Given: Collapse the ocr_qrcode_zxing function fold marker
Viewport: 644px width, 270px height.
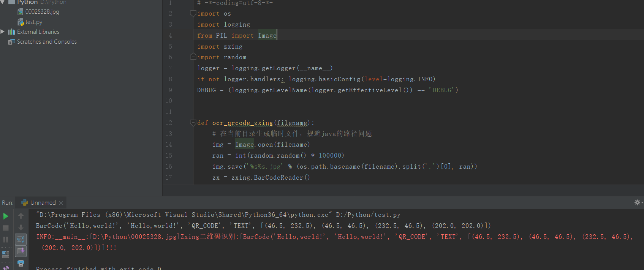Looking at the screenshot, I should [x=193, y=123].
